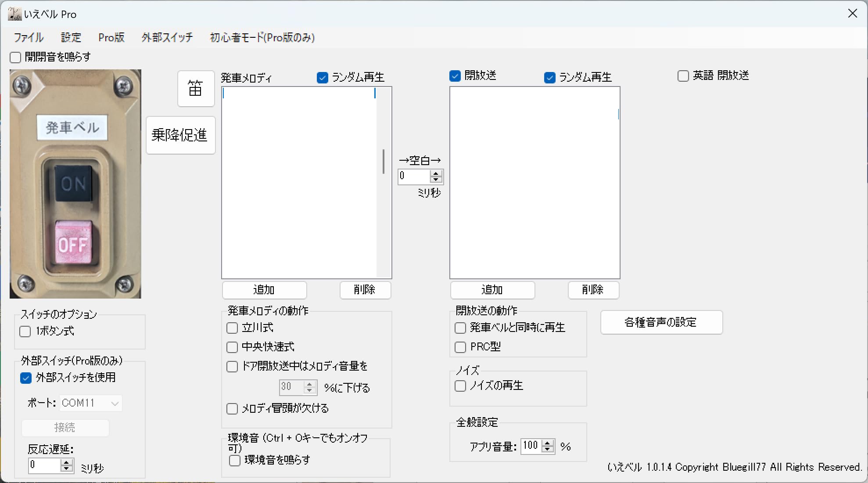Viewport: 868px width, 483px height.
Task: Enable the 開閉音を鳴らす checkbox
Action: [x=16, y=58]
